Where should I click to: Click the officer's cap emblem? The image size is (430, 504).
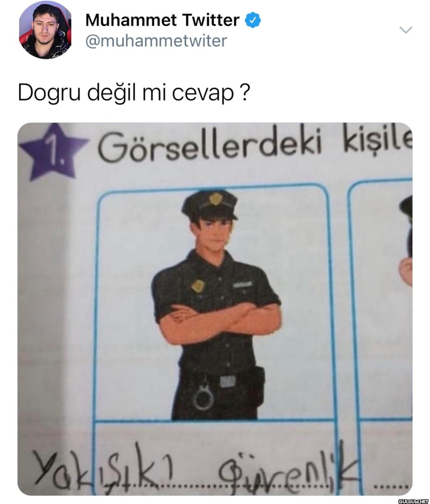[x=214, y=200]
